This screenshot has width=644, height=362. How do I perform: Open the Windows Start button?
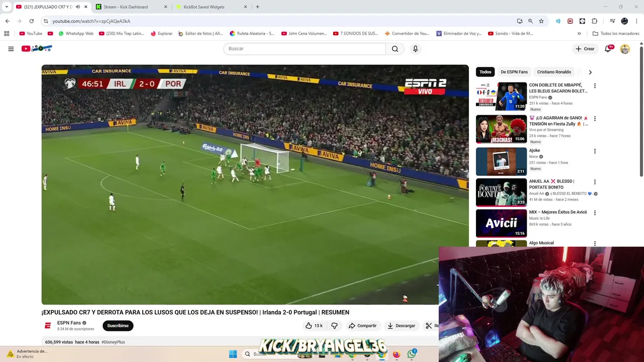point(233,354)
